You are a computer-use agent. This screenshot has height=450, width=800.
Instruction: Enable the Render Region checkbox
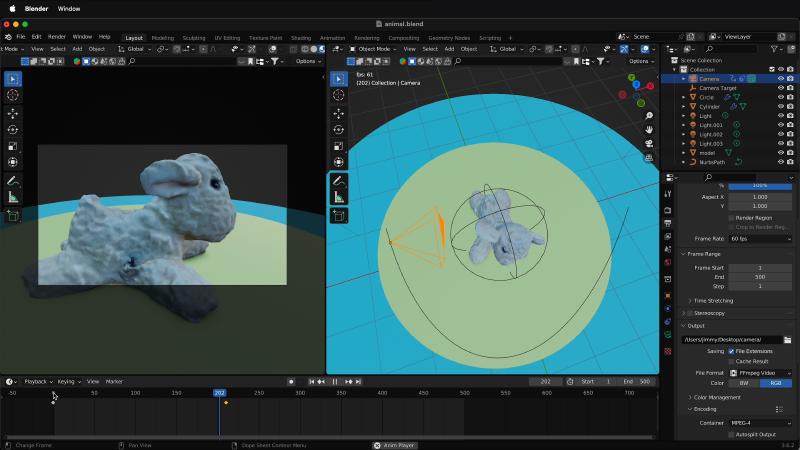point(731,218)
